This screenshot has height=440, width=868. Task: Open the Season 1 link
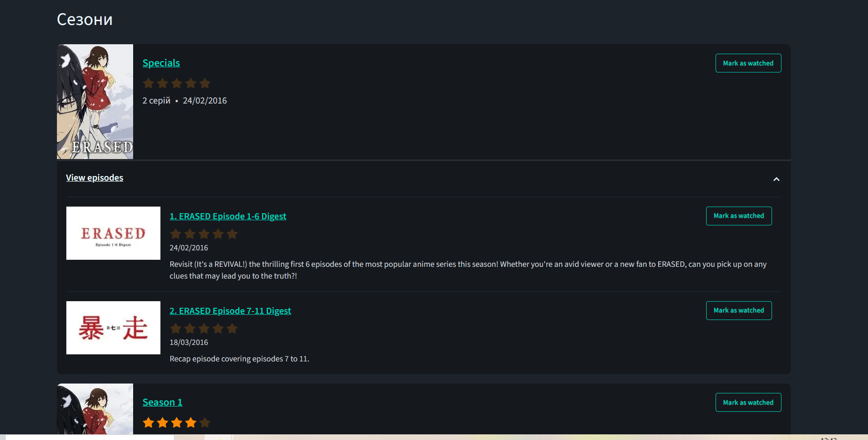pyautogui.click(x=162, y=402)
